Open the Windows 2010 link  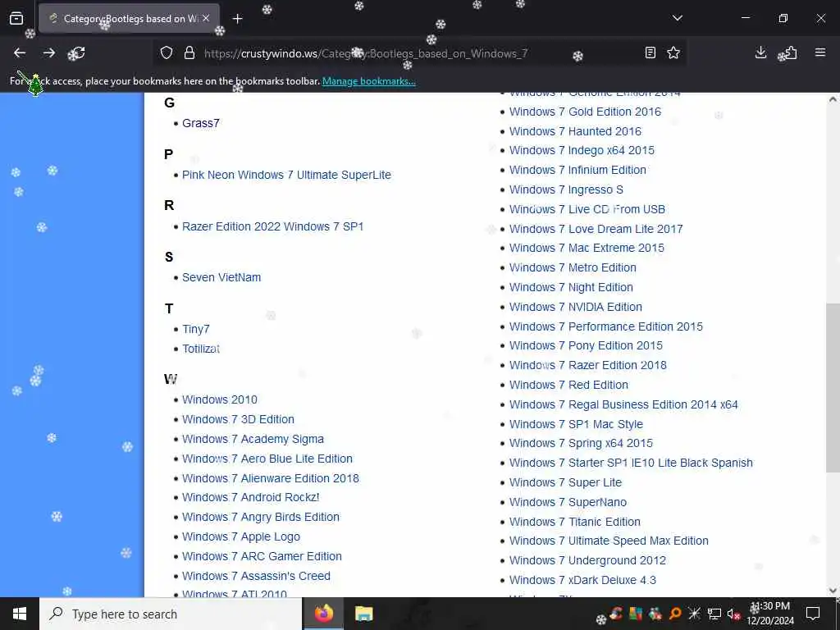coord(220,399)
